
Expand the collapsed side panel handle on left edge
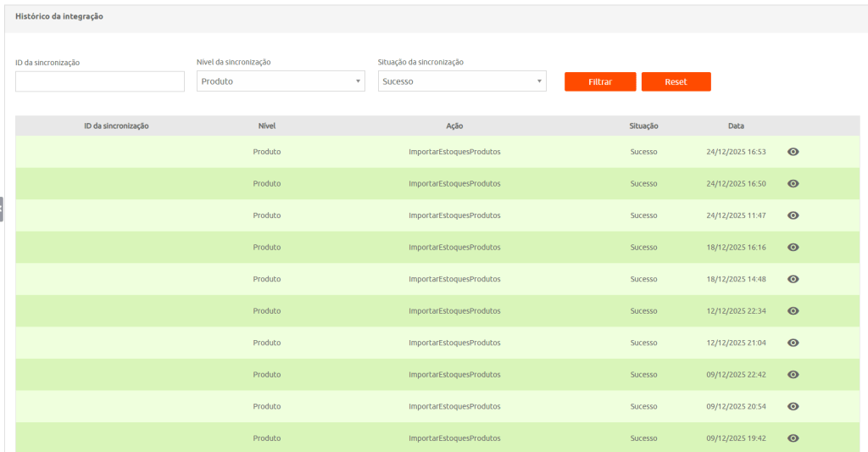pyautogui.click(x=2, y=209)
